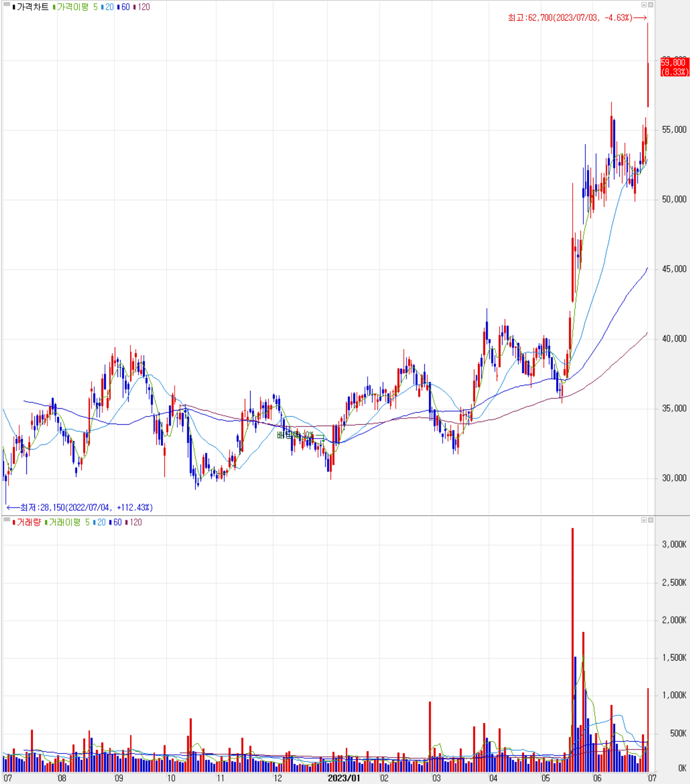The image size is (690, 784).
Task: Click the volume 120-day average legend
Action: click(134, 522)
